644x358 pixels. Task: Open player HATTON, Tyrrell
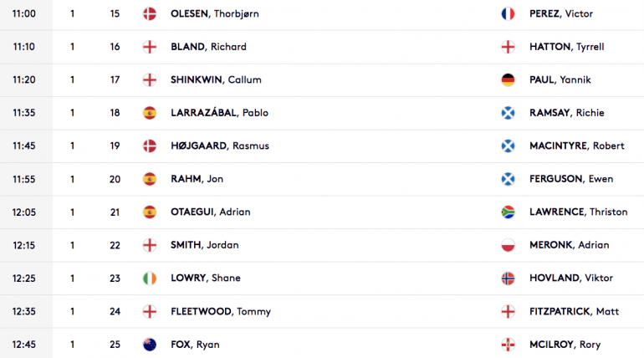point(566,47)
